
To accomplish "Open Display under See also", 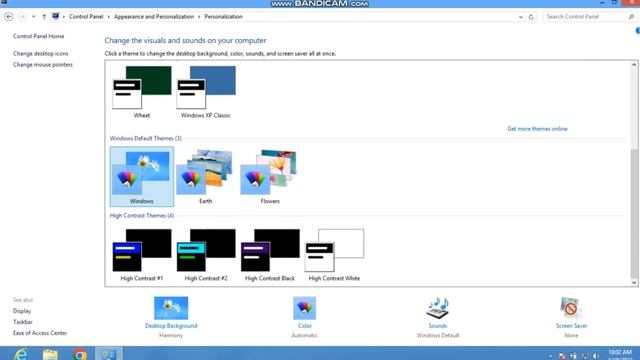I will tap(22, 311).
